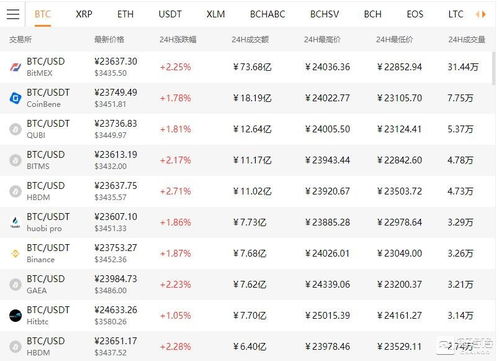Viewport: 499px width, 361px height.
Task: Open the BTC/USDT Binance pair row
Action: [x=246, y=254]
